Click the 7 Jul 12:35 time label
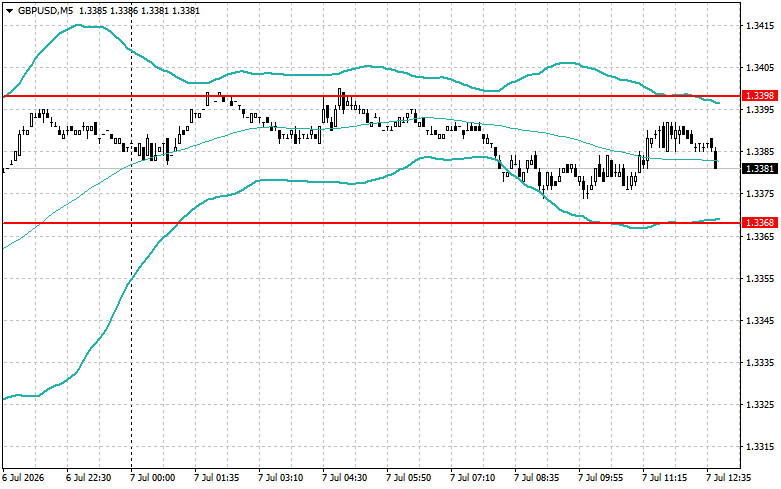The width and height of the screenshot is (781, 489). (729, 478)
